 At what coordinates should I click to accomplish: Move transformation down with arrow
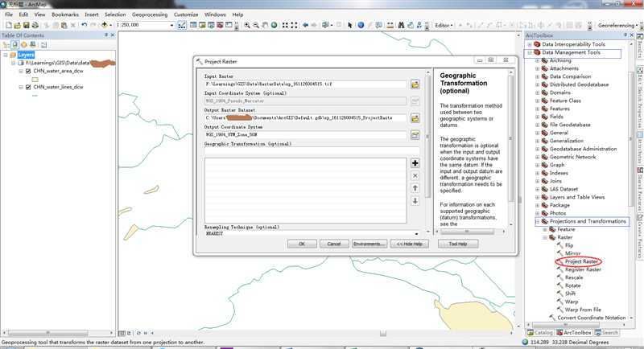point(415,201)
